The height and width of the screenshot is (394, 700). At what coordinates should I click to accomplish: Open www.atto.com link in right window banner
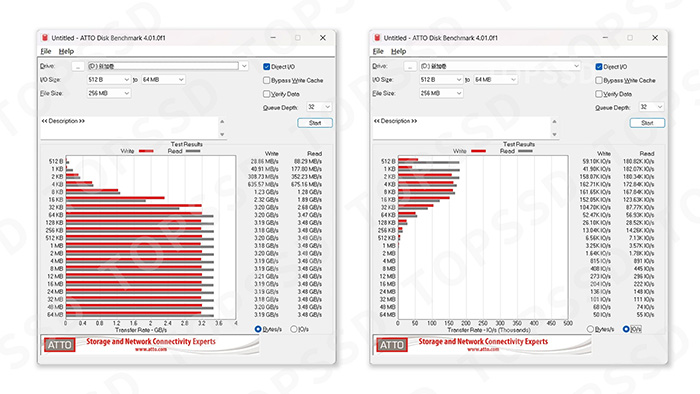[x=483, y=349]
